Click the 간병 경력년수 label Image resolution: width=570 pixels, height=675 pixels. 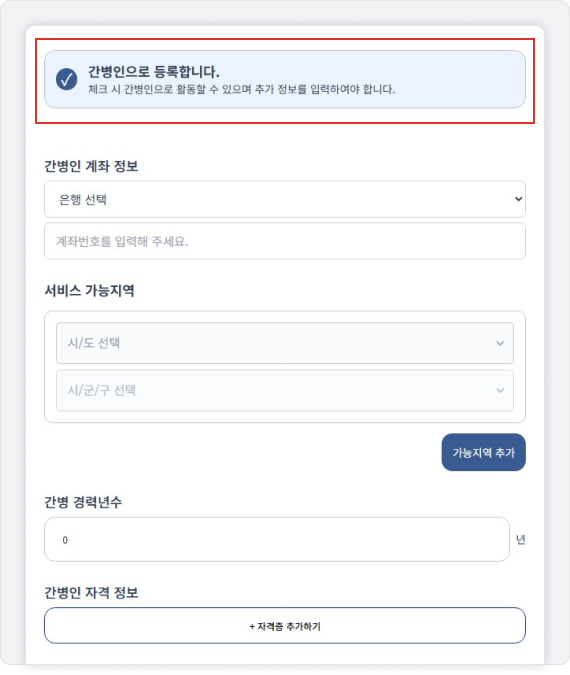click(83, 502)
